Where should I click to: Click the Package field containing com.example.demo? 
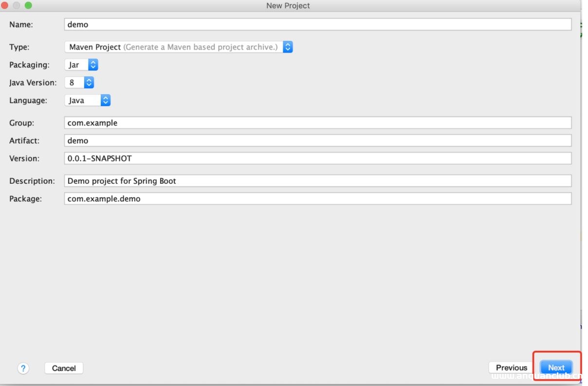[317, 198]
